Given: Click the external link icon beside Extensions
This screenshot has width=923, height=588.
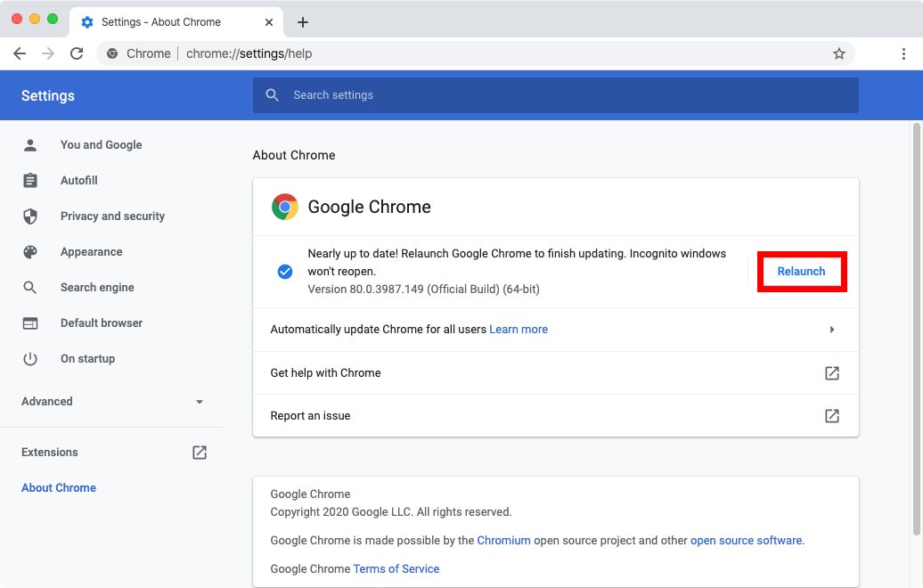Looking at the screenshot, I should [200, 452].
